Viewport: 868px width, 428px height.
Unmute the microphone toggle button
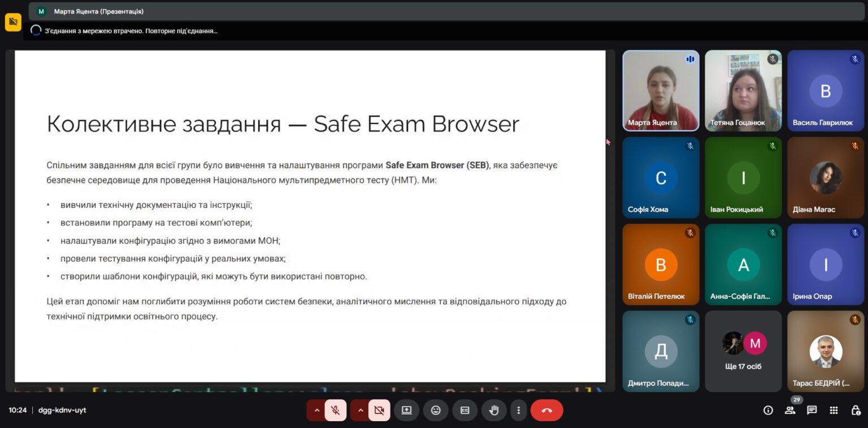point(335,410)
